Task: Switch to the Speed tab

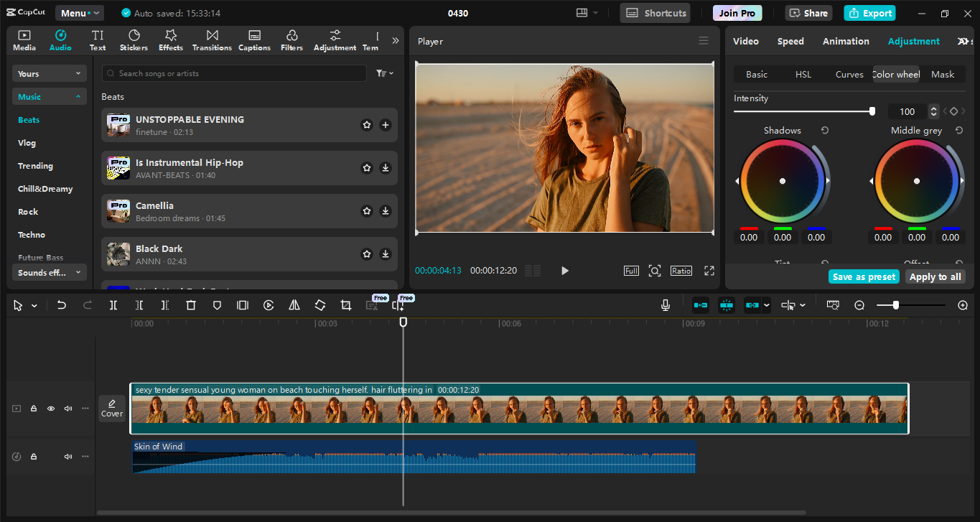Action: [790, 41]
